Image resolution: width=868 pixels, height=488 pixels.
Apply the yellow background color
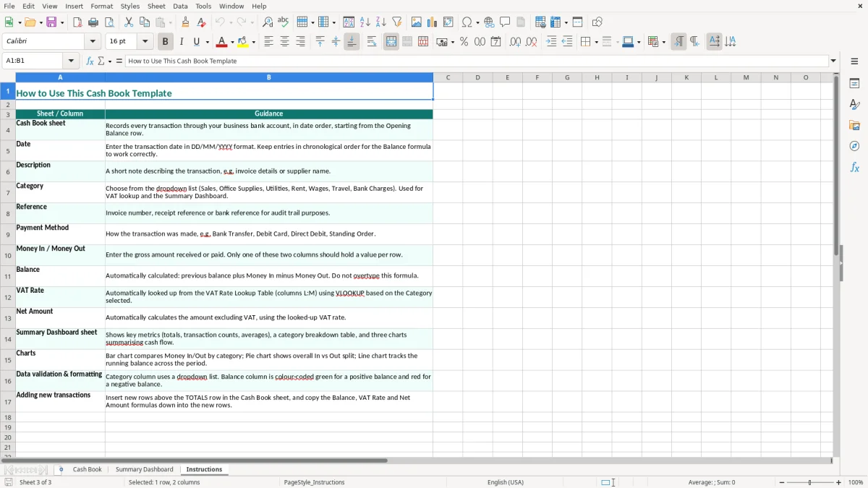point(244,42)
